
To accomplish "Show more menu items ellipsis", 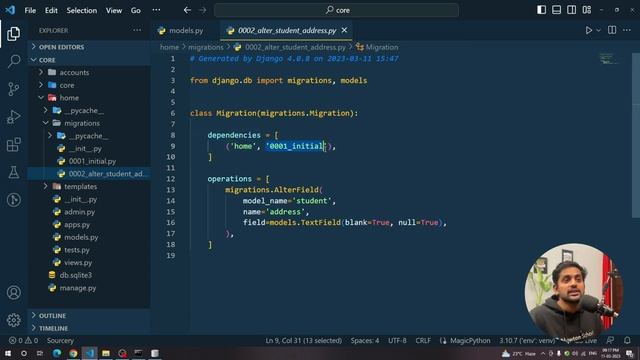I will coord(156,10).
